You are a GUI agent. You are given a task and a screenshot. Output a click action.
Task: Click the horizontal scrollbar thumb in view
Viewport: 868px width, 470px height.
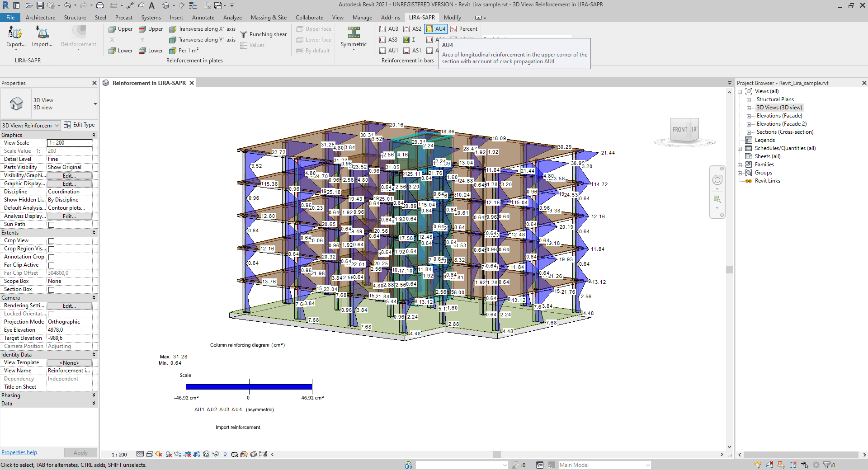click(497, 455)
